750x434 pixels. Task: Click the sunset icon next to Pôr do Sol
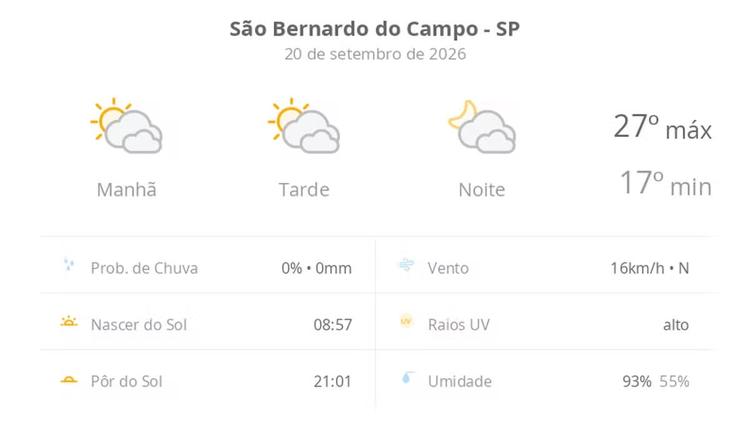[69, 380]
